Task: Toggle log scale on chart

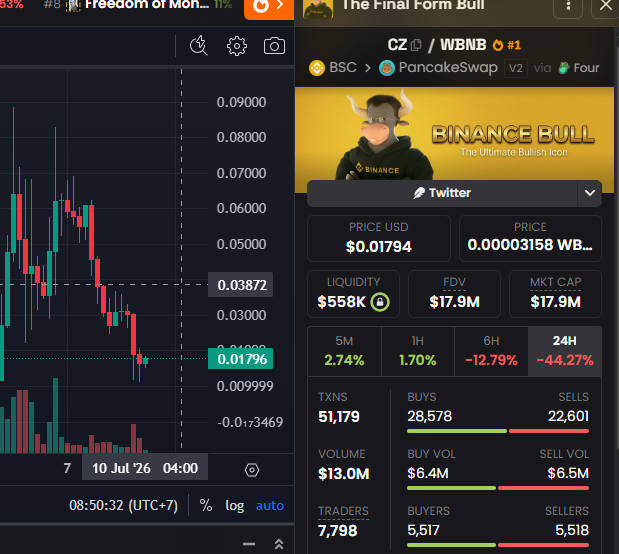Action: 234,506
